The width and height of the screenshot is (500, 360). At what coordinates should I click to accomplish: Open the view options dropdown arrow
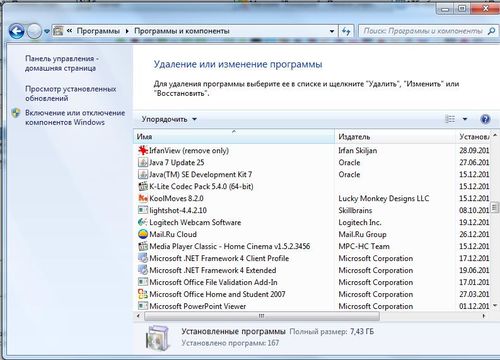pyautogui.click(x=465, y=119)
